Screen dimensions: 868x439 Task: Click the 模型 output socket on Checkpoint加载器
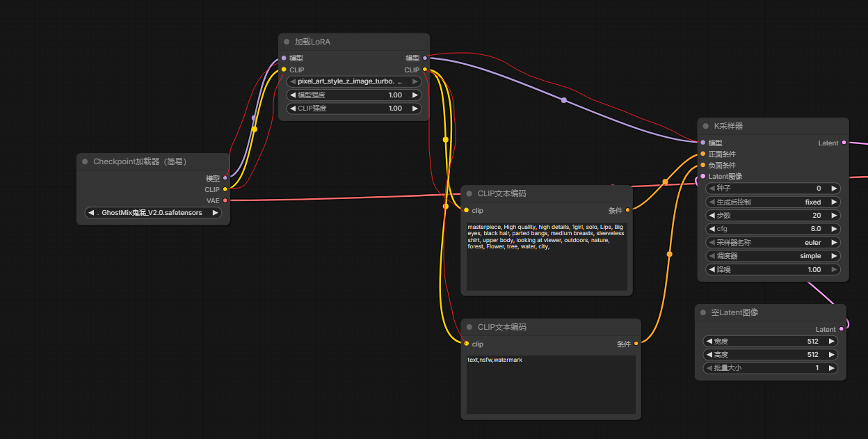tap(225, 178)
